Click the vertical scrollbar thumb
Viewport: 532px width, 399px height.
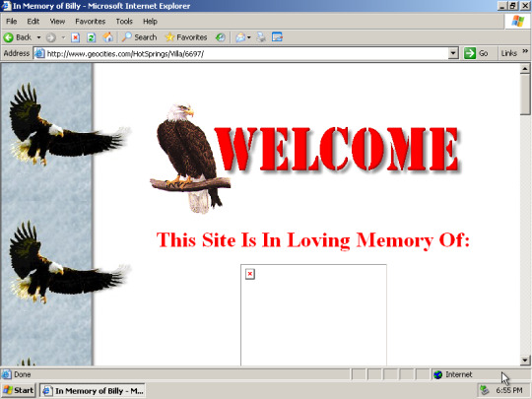[524, 95]
